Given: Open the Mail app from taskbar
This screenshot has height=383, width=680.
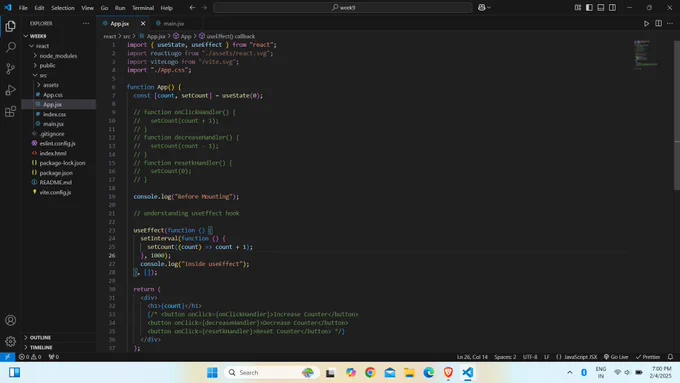Looking at the screenshot, I should coord(389,373).
